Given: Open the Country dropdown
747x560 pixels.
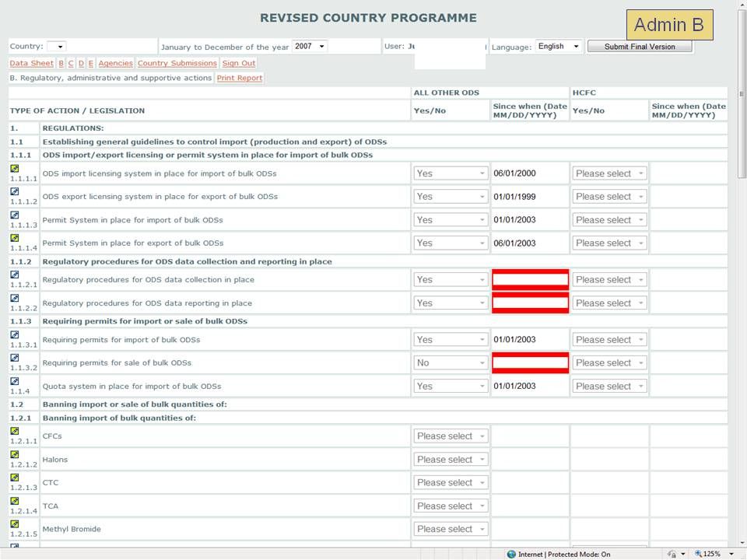Looking at the screenshot, I should click(x=57, y=47).
